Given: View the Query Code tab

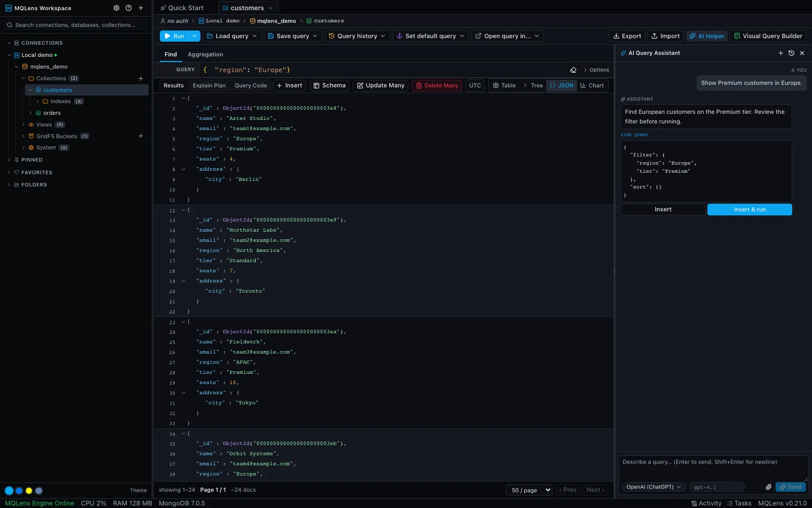Looking at the screenshot, I should coord(251,85).
